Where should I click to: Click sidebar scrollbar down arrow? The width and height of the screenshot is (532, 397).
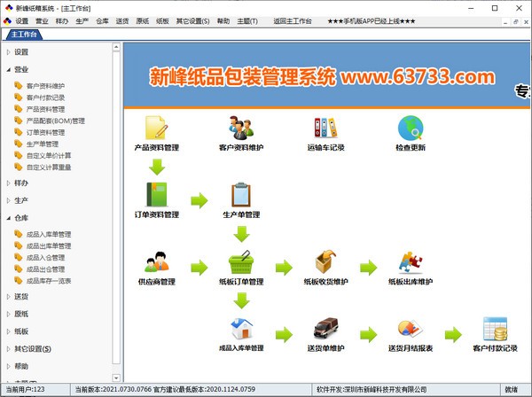click(116, 378)
